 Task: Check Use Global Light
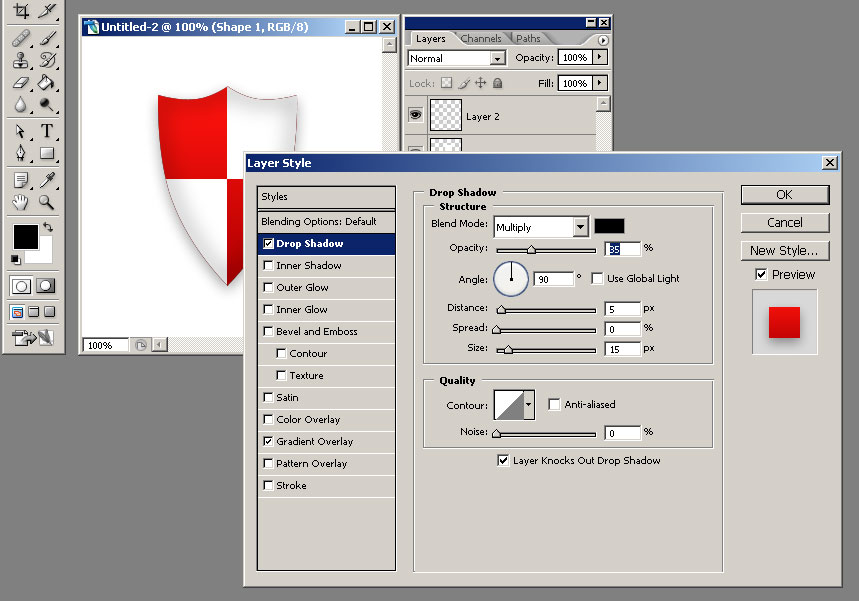tap(598, 278)
